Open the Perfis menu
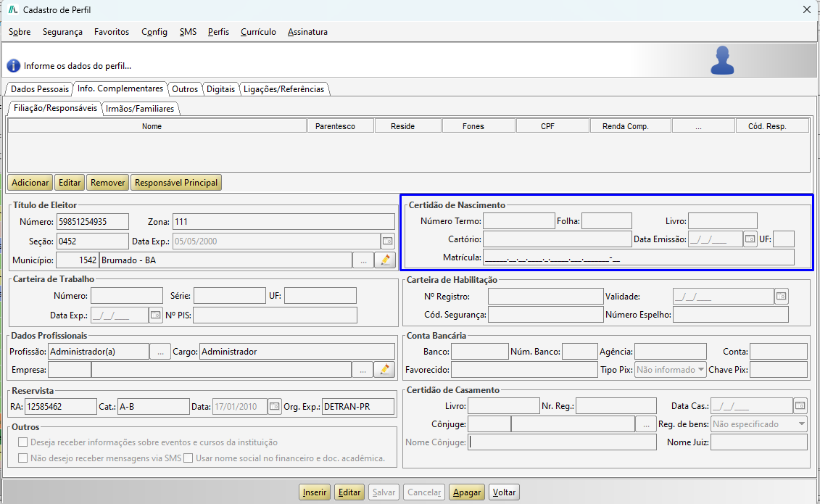 coord(218,32)
